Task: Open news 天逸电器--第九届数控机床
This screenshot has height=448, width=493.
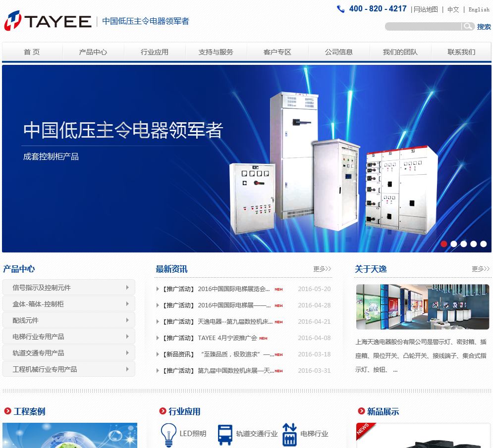Action: click(235, 322)
